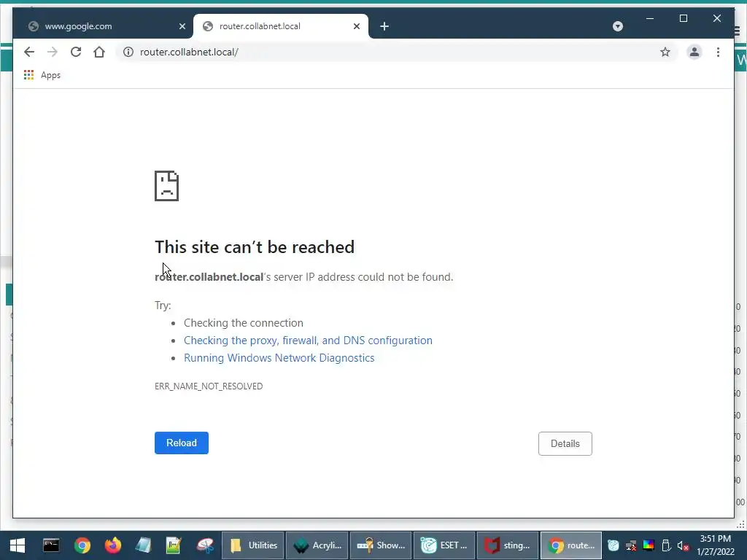This screenshot has height=560, width=747.
Task: Select the router.collabnet.local tab
Action: click(280, 26)
